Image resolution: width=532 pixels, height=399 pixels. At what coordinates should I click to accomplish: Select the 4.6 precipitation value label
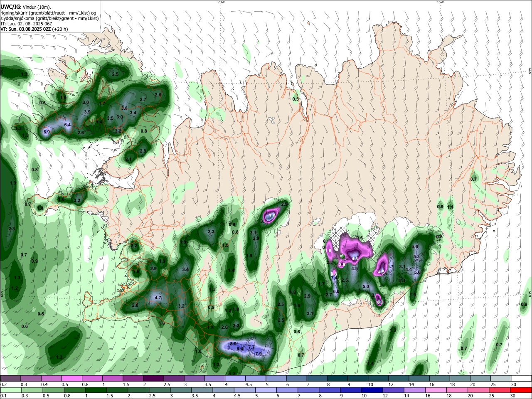pos(415,246)
